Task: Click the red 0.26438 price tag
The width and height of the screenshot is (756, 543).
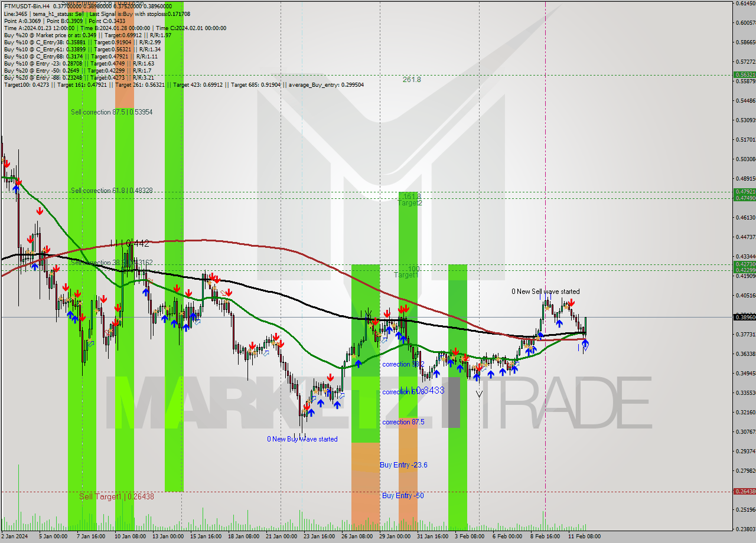Action: click(x=744, y=492)
